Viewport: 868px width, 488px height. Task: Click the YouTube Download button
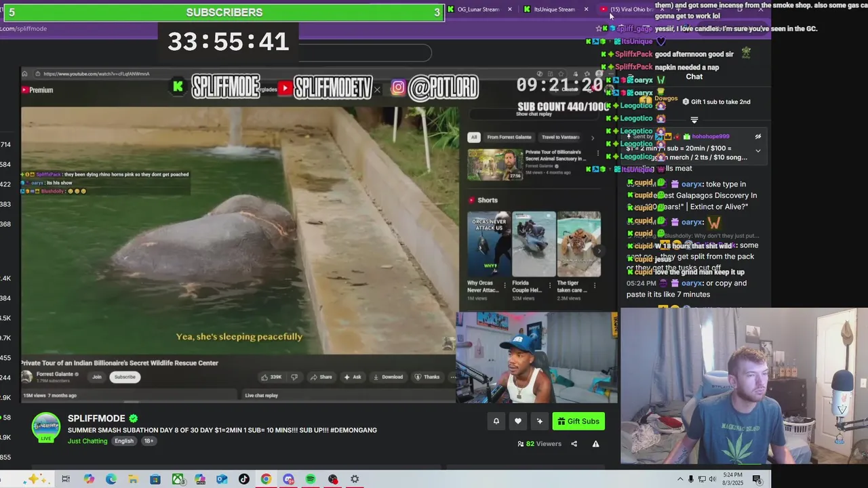pyautogui.click(x=387, y=377)
